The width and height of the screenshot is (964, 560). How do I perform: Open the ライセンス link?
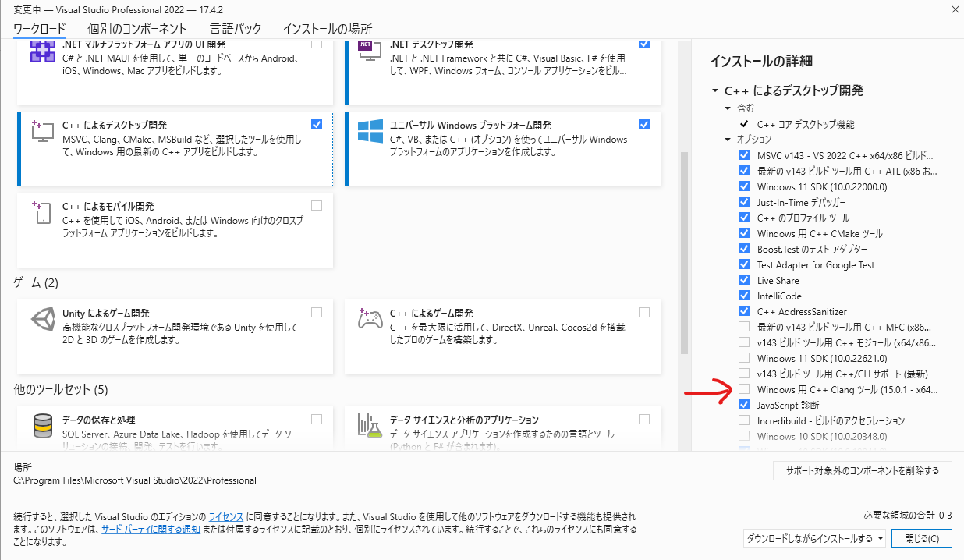(225, 517)
